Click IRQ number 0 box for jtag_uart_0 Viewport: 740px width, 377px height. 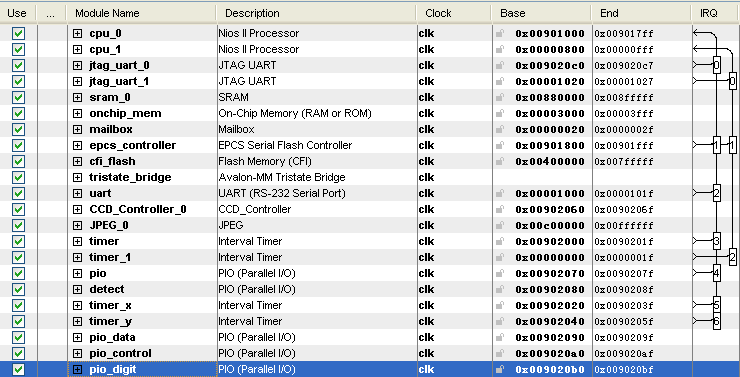(x=716, y=65)
